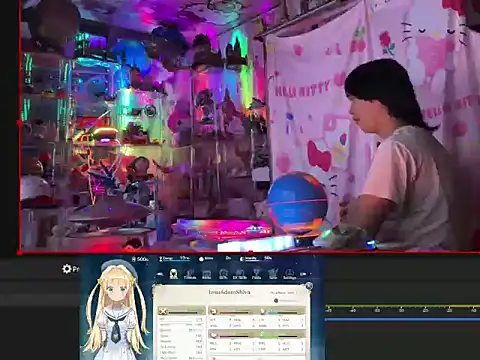Image resolution: width=480 pixels, height=360 pixels.
Task: Click the crossed swords attack icon
Action: 163,312
